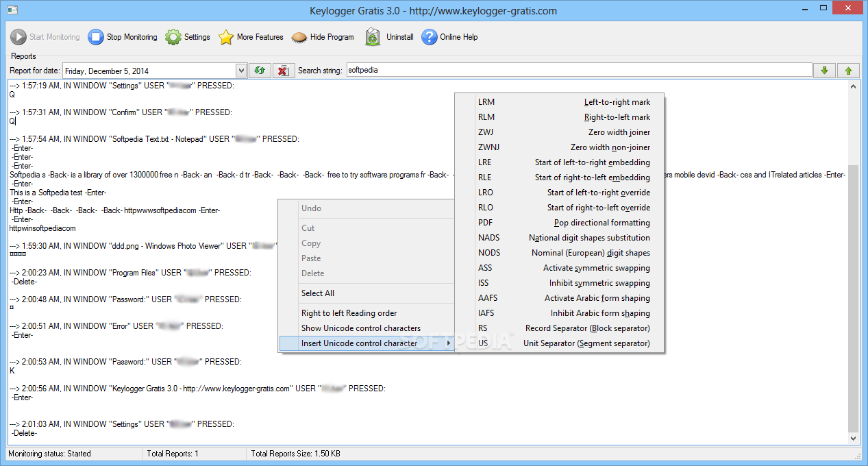
Task: Insert RLM Right-to-left mark
Action: pyautogui.click(x=560, y=117)
